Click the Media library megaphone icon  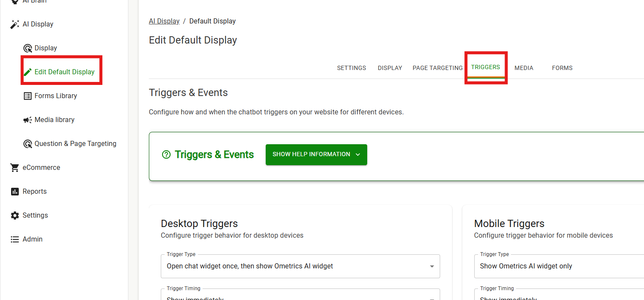coord(28,120)
